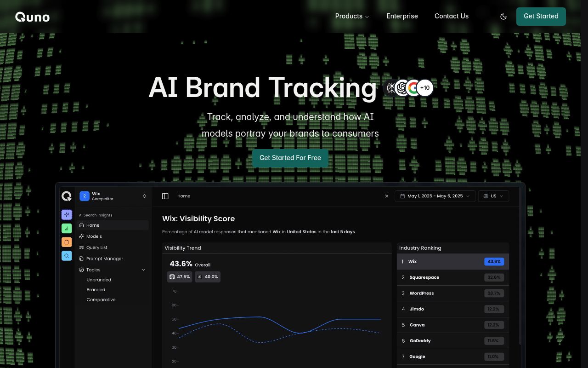Select Canva row in Industry Ranking
Viewport: 588px width, 368px height.
453,325
